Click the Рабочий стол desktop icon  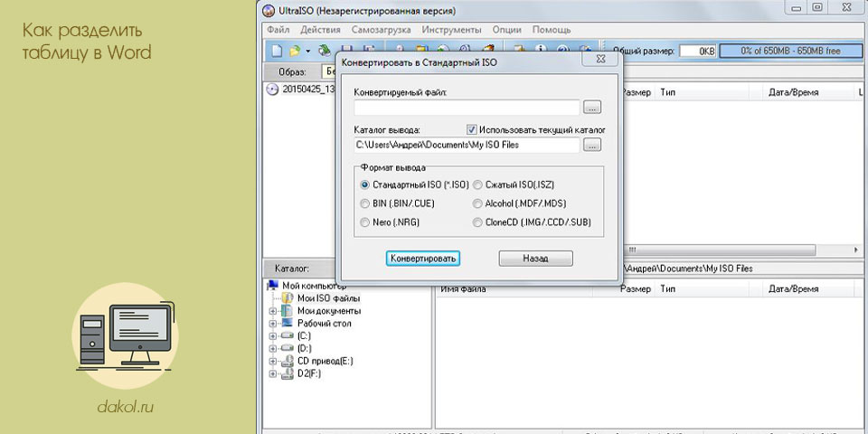tap(288, 323)
